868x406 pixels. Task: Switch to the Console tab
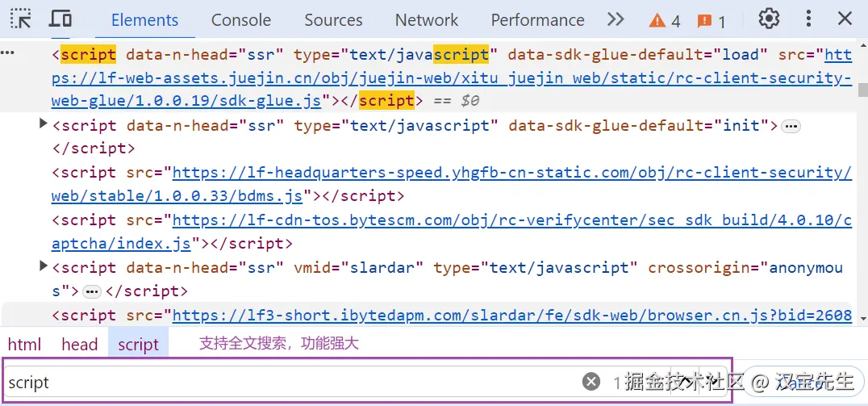(240, 20)
